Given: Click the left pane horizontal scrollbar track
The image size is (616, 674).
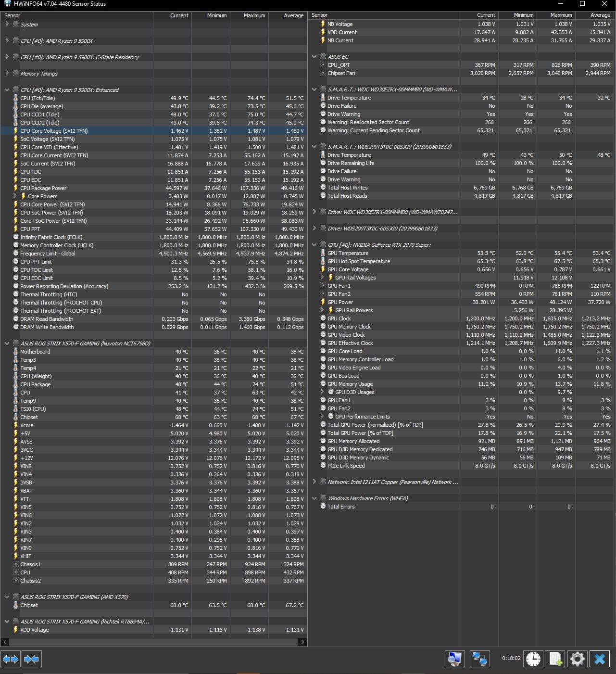Looking at the screenshot, I should (x=154, y=642).
